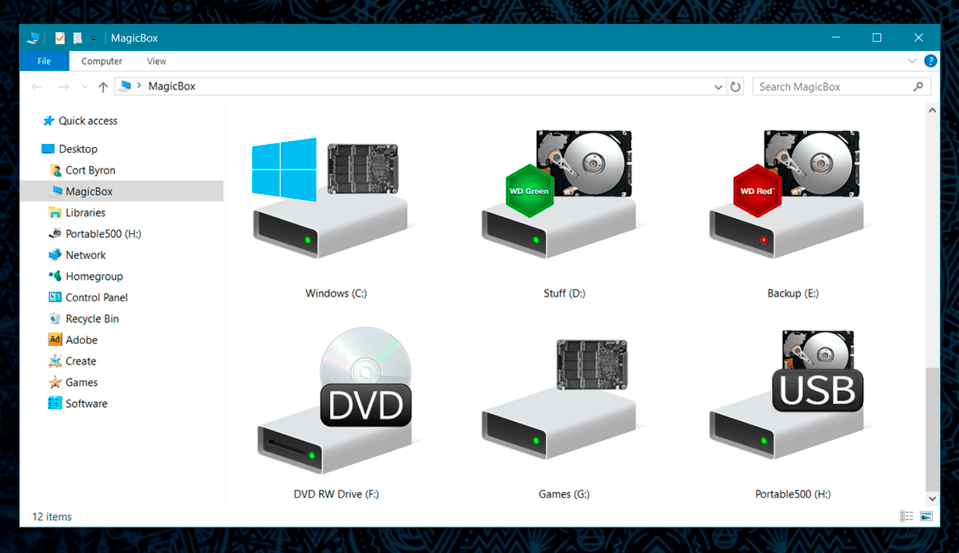
Task: Click the Quick access star icon
Action: click(48, 121)
